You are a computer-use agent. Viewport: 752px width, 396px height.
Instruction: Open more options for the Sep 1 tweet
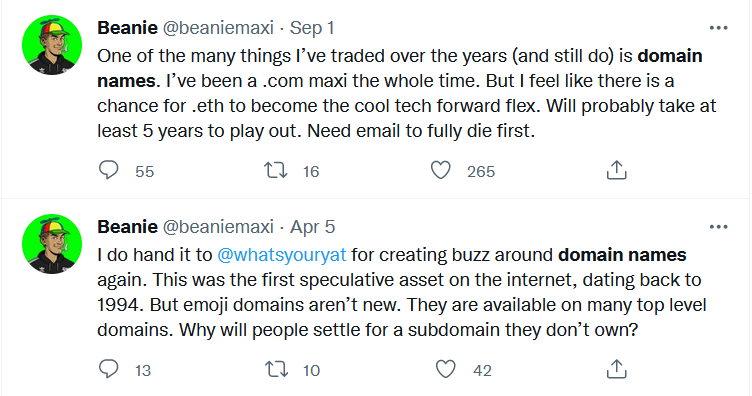(718, 28)
